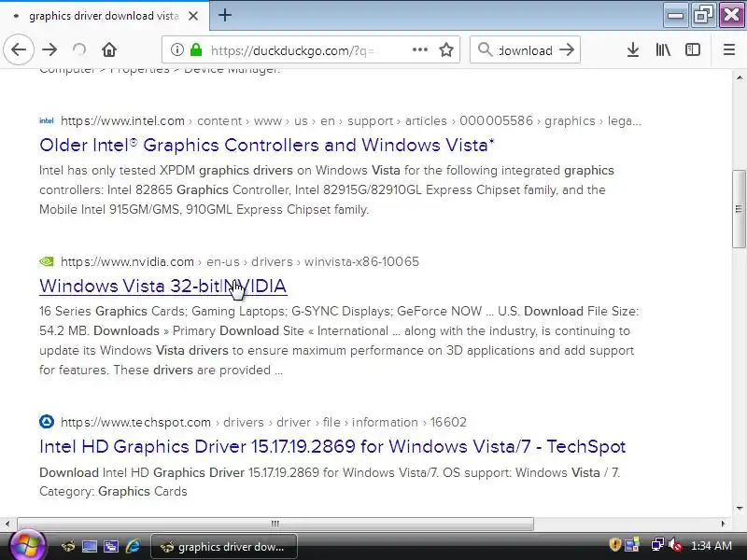This screenshot has height=560, width=747.
Task: Click the TechSpot Category: Graphics Cards text
Action: click(113, 492)
